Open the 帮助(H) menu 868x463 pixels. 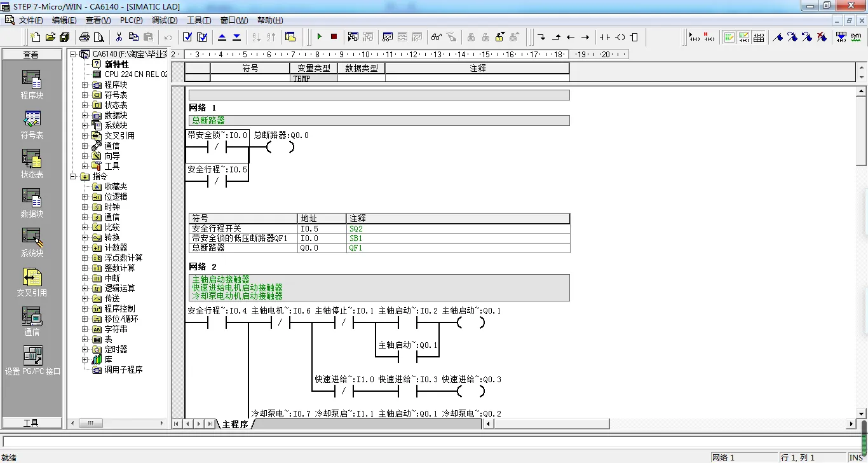click(270, 20)
